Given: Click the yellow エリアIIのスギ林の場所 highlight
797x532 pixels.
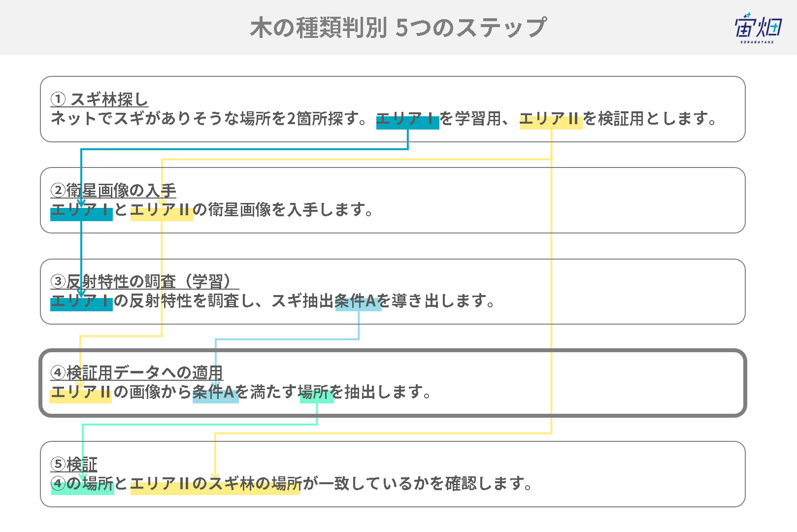Looking at the screenshot, I should (x=215, y=485).
